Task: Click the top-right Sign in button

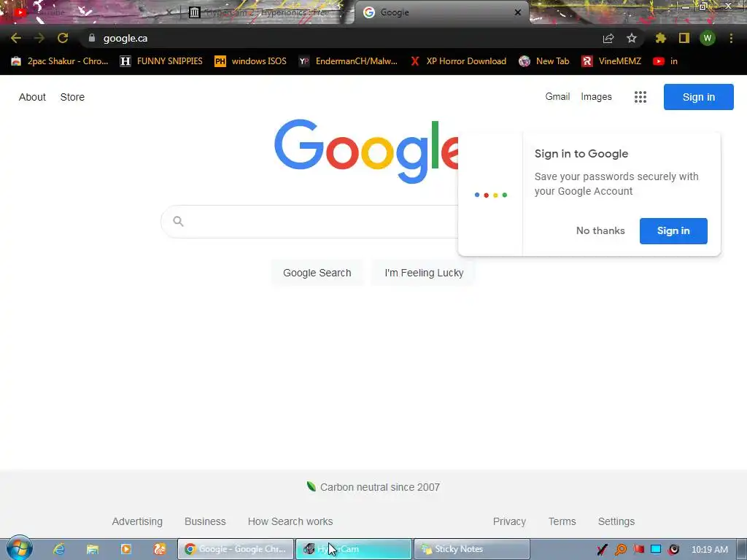Action: (x=698, y=97)
